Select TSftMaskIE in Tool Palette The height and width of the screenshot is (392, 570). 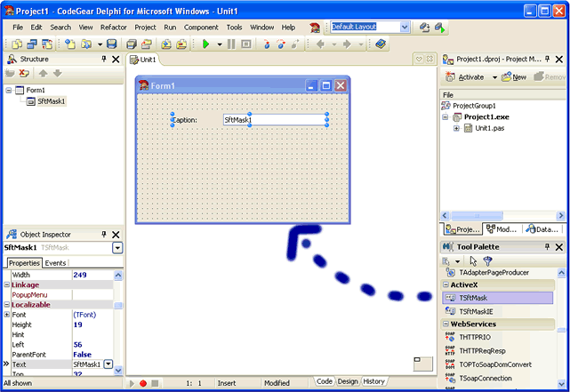477,312
